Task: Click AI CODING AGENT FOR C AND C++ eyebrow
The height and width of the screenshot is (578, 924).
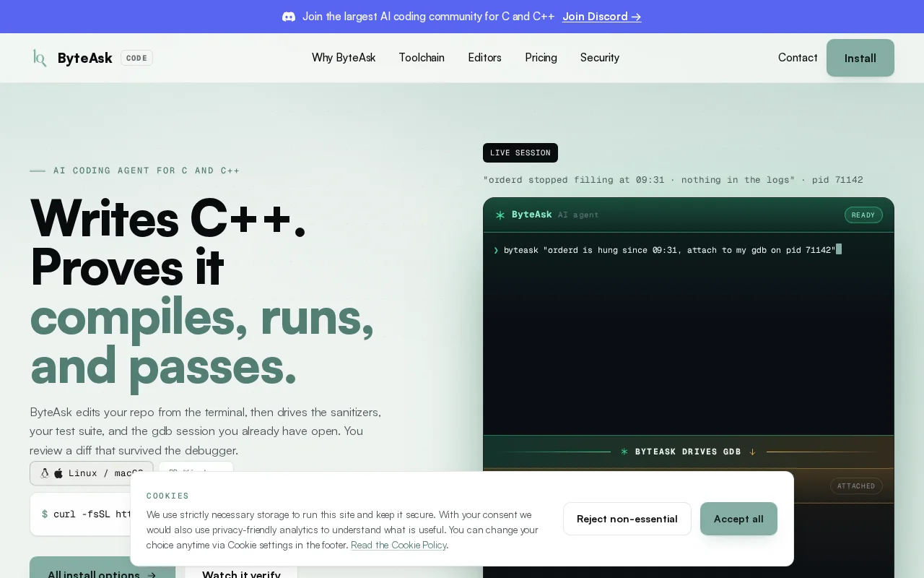Action: [147, 171]
